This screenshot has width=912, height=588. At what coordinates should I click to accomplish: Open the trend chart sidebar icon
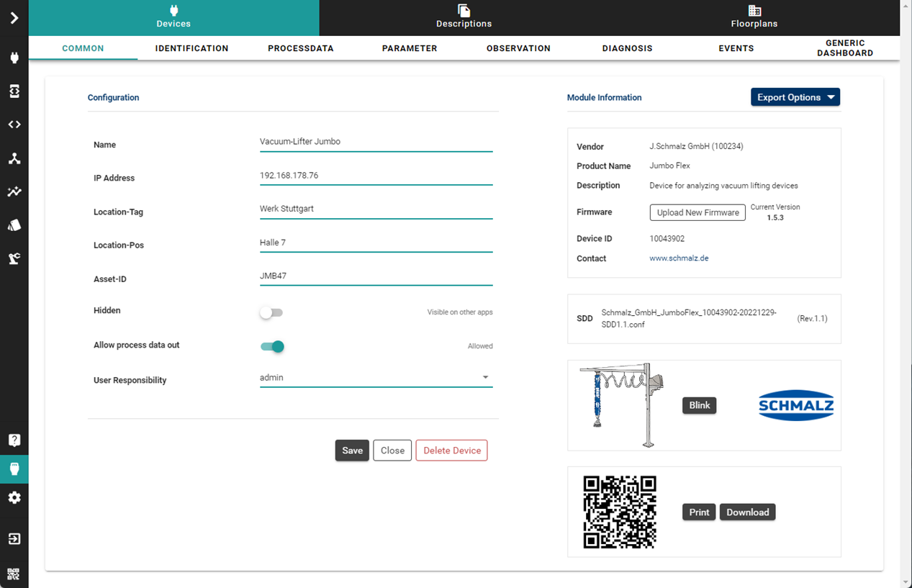coord(14,192)
